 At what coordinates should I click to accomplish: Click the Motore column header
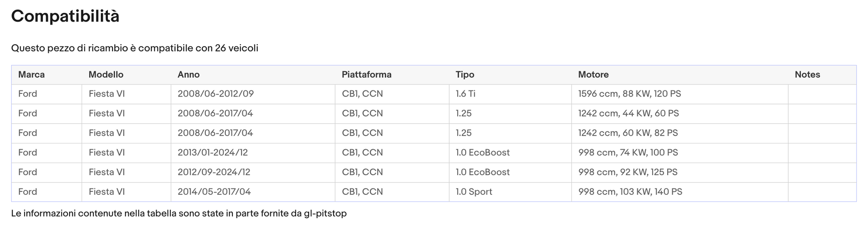pyautogui.click(x=680, y=75)
